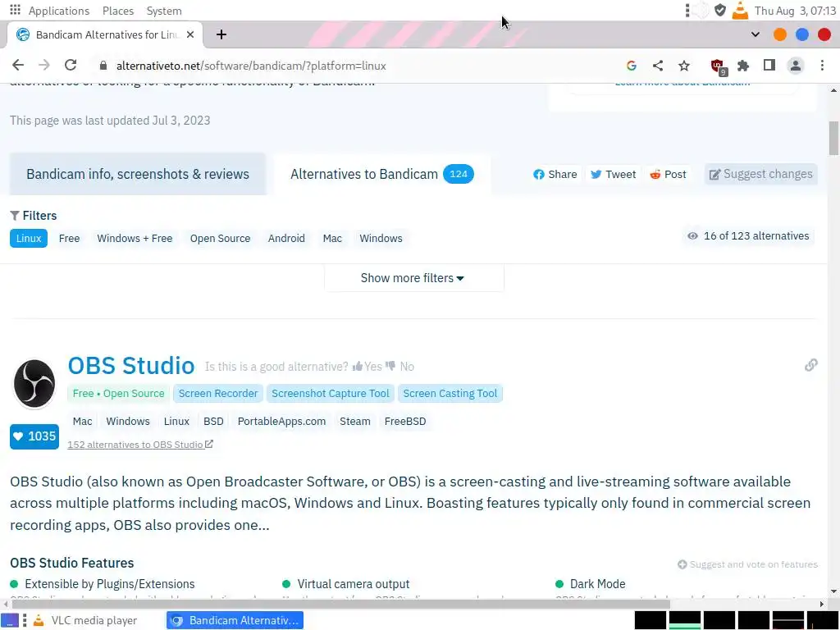Select the BSD platform tag
The height and width of the screenshot is (630, 840).
tap(213, 421)
